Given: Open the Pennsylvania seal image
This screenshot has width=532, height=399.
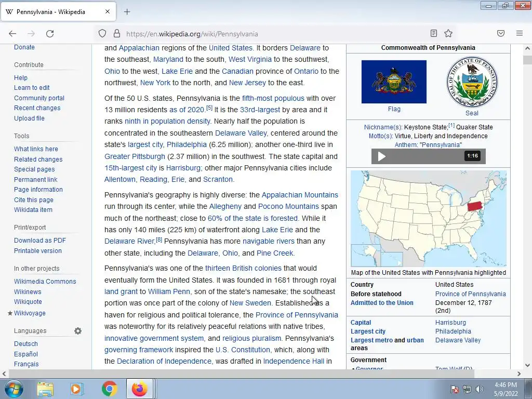Looking at the screenshot, I should pos(472,82).
